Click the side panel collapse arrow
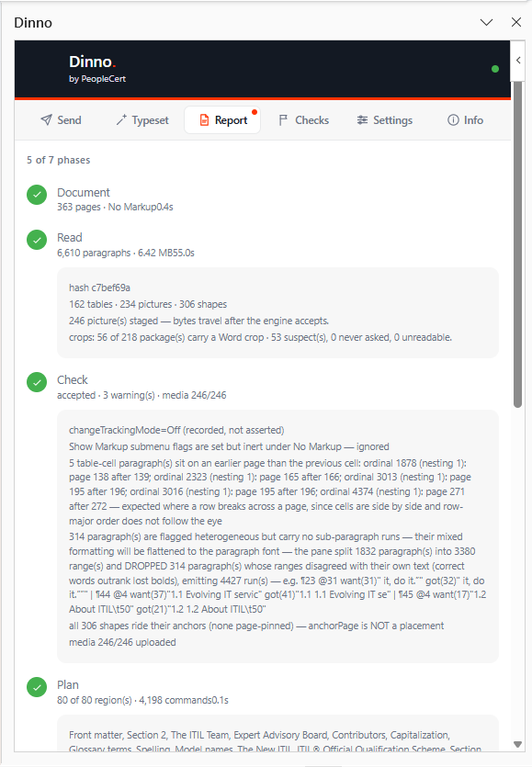This screenshot has height=767, width=532. 518,61
